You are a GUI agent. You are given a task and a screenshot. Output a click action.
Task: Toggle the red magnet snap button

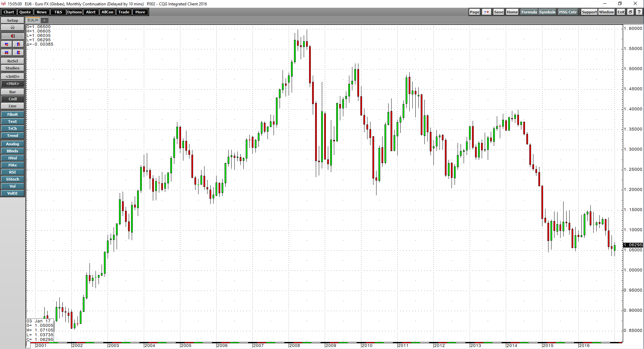click(12, 36)
